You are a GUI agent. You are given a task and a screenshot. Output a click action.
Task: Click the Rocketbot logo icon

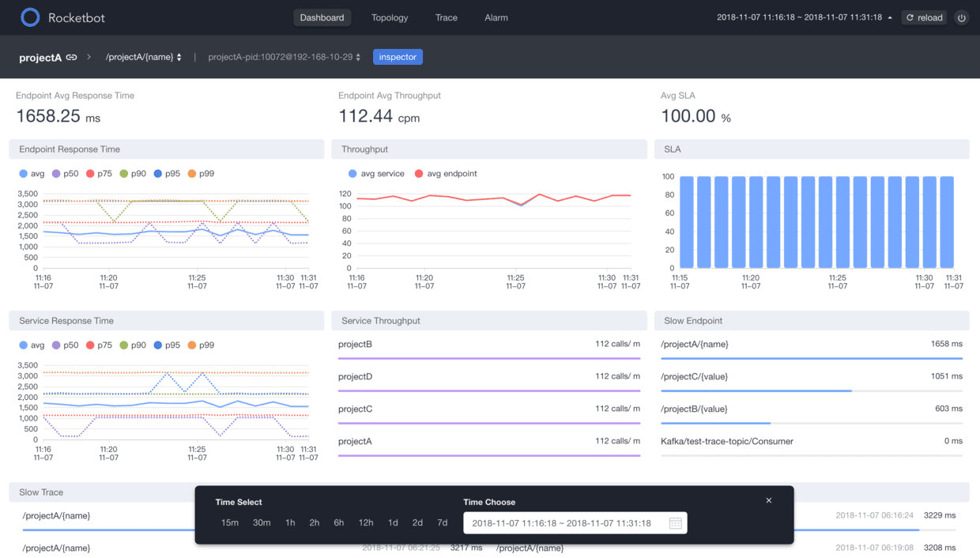pyautogui.click(x=29, y=17)
